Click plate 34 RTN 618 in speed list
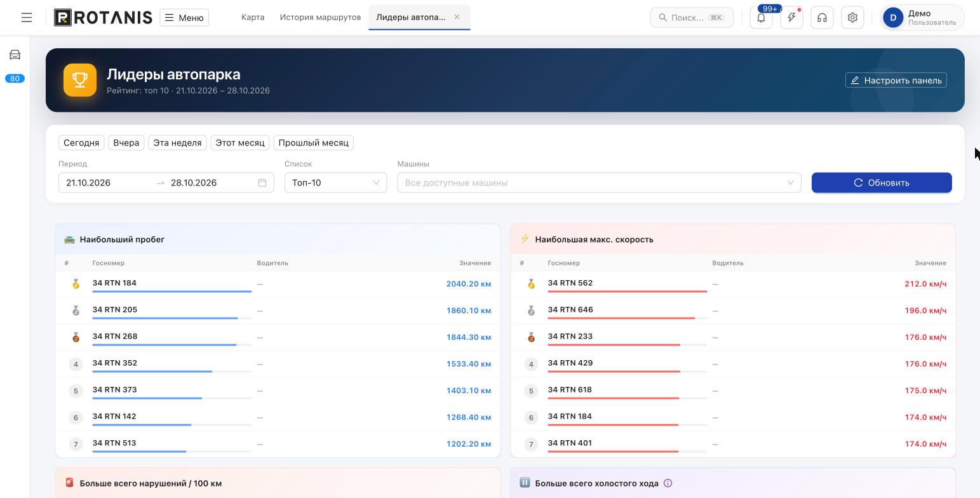This screenshot has height=498, width=980. pos(570,390)
